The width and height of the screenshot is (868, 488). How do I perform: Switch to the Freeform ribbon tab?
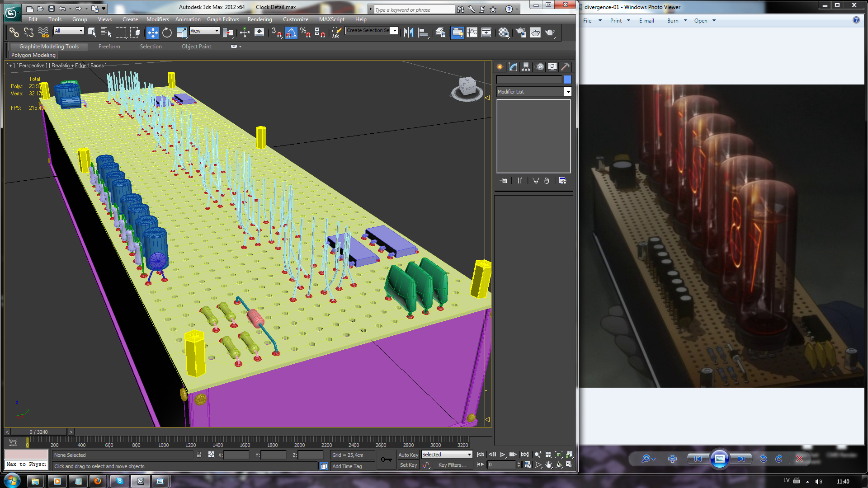(109, 47)
